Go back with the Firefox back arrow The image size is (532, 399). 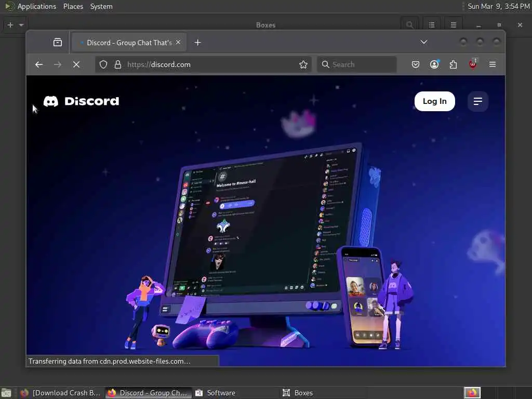(39, 64)
